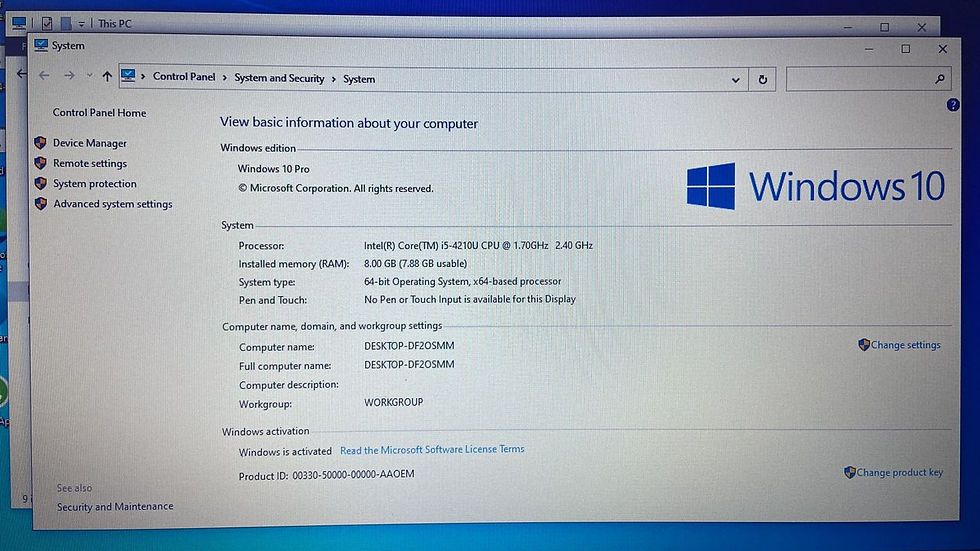Click the shield icon beside System protection
980x551 pixels.
pyautogui.click(x=41, y=184)
